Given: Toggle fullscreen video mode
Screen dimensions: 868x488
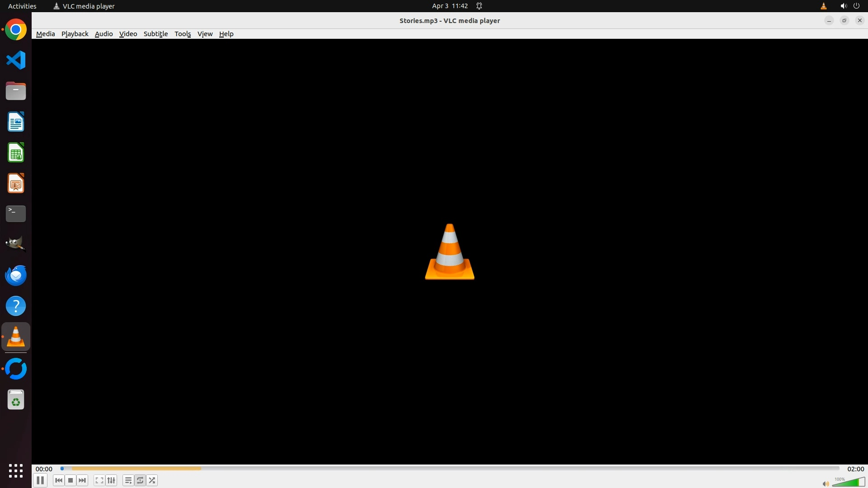Looking at the screenshot, I should click(x=99, y=480).
